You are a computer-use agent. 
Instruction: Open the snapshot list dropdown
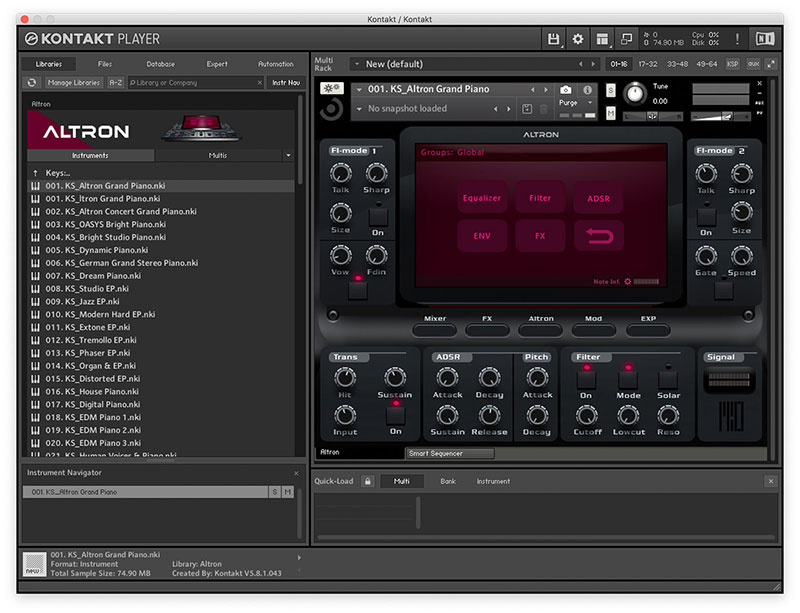[359, 109]
